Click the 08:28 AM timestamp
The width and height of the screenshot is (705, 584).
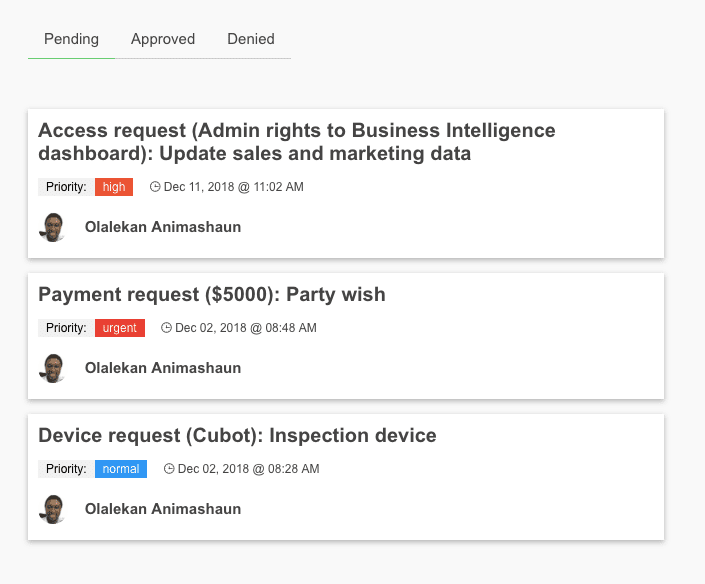click(247, 469)
